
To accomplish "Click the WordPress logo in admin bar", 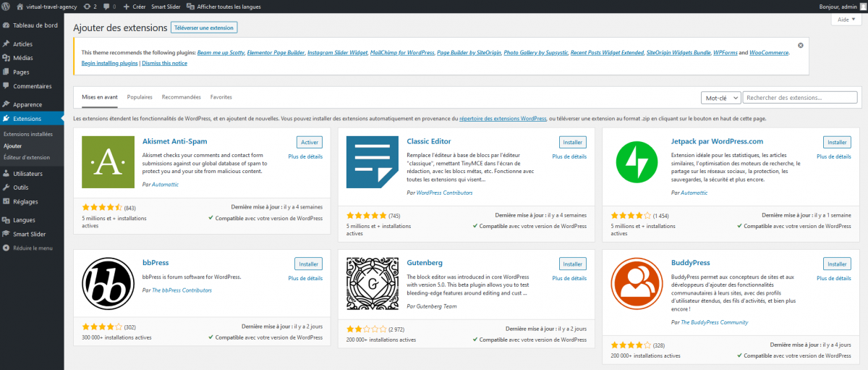I will [x=7, y=7].
